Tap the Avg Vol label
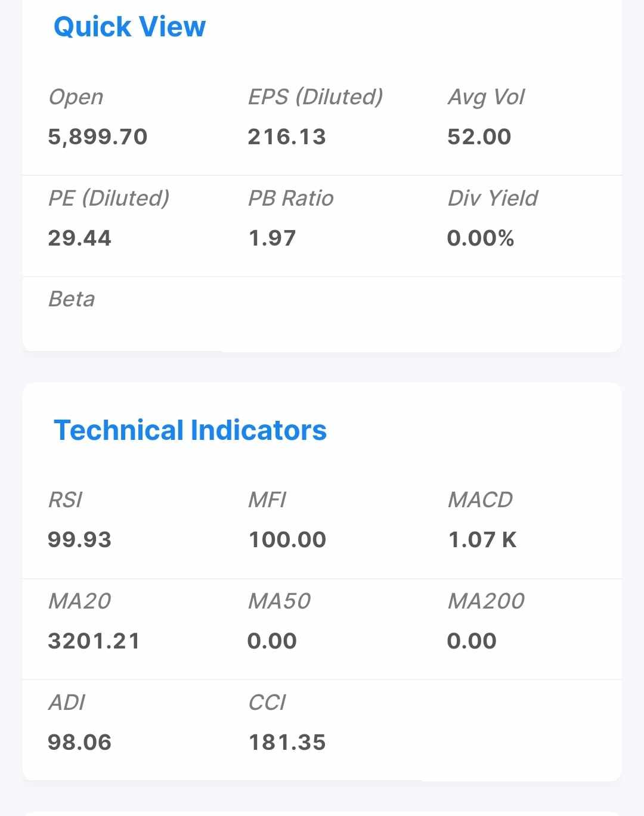 (486, 97)
